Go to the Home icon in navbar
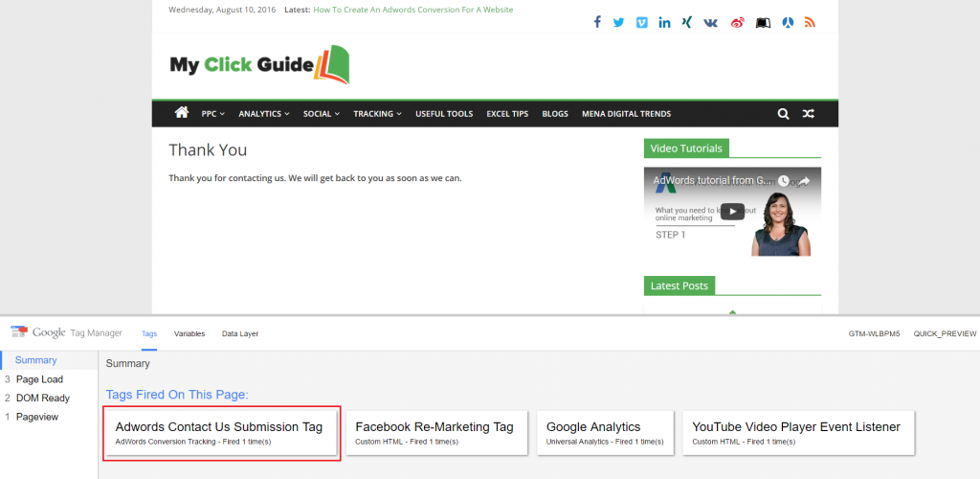The height and width of the screenshot is (479, 980). pyautogui.click(x=181, y=113)
